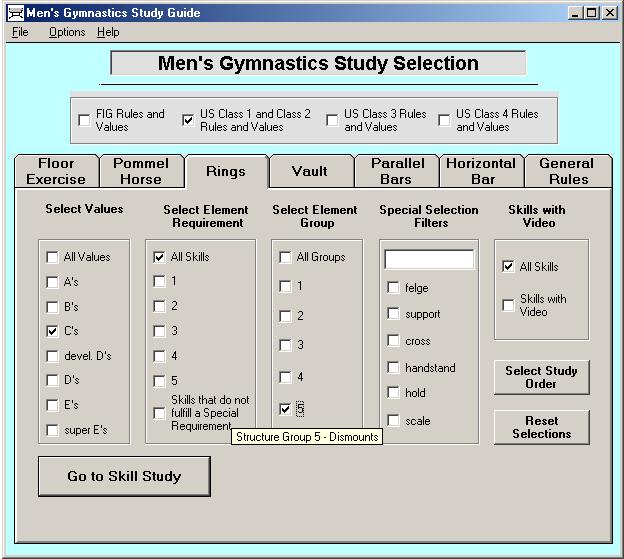Check Element Group 4

coord(285,377)
